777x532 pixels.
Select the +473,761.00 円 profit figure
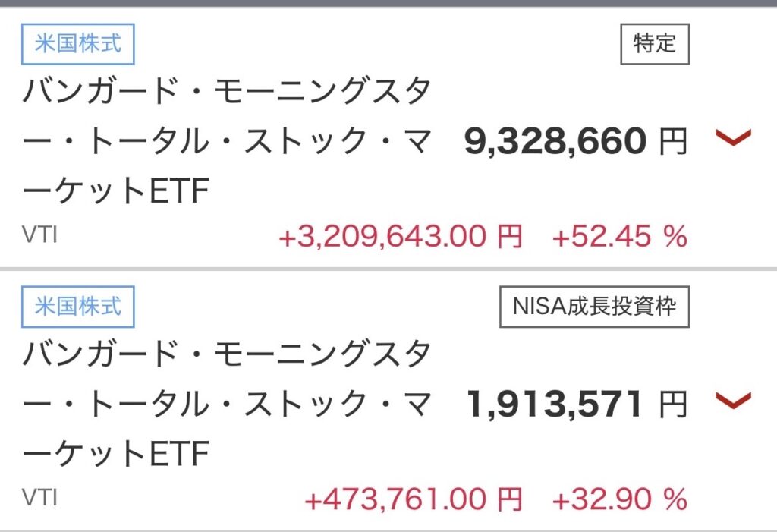click(414, 499)
